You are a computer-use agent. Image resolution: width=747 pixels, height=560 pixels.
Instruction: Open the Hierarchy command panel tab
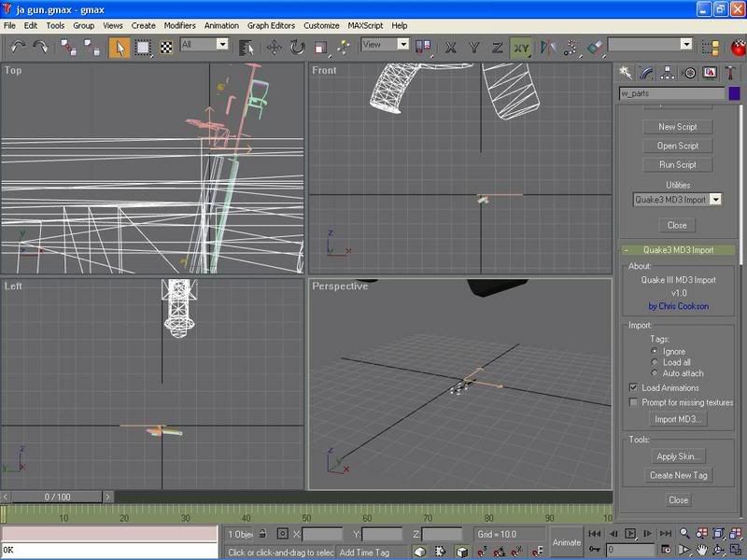click(668, 73)
